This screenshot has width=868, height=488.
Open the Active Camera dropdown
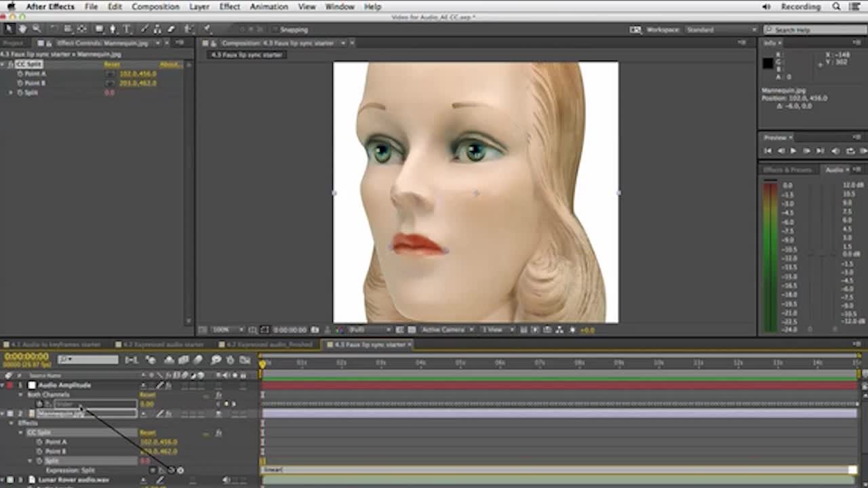pyautogui.click(x=447, y=330)
